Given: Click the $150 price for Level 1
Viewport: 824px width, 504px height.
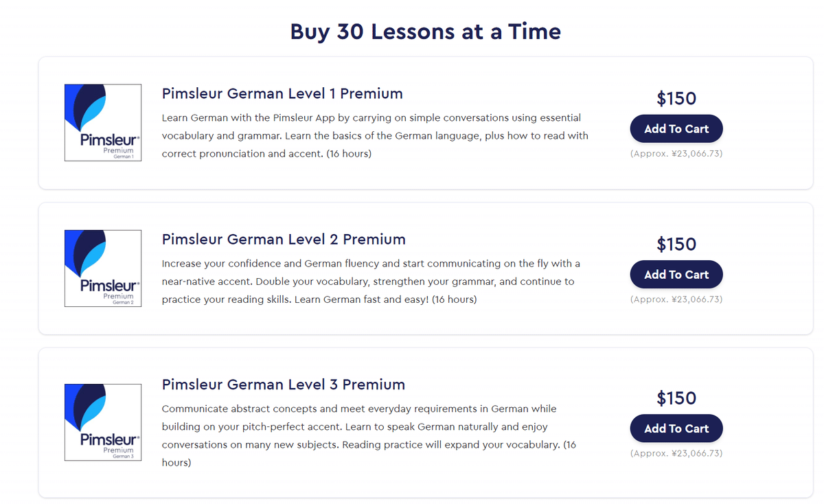Looking at the screenshot, I should 676,99.
